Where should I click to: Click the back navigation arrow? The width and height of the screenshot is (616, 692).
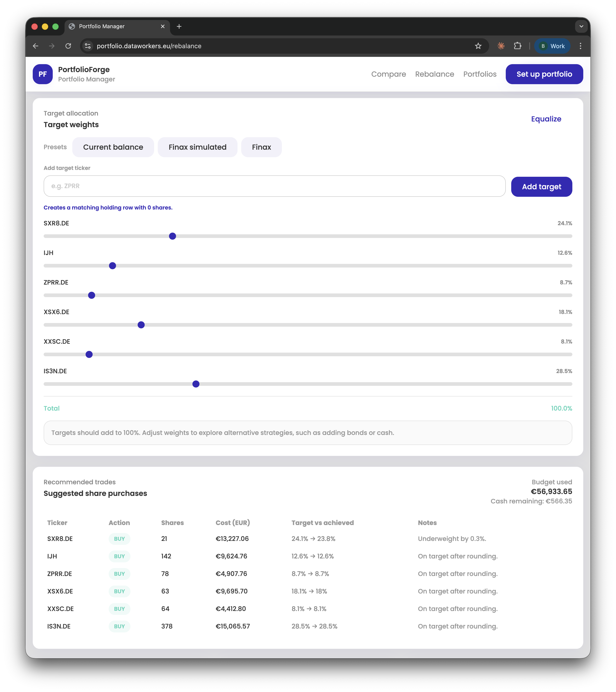(36, 46)
